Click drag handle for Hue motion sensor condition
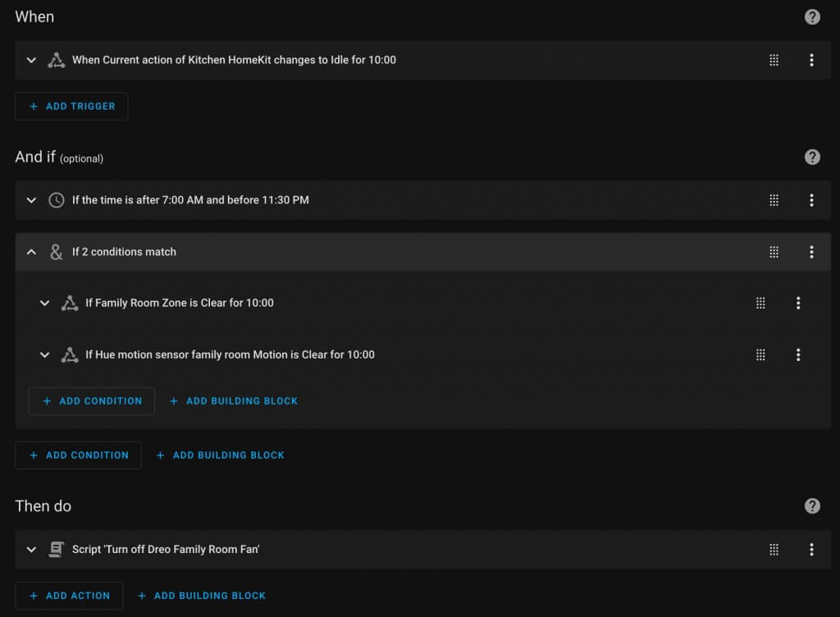The height and width of the screenshot is (617, 840). 760,354
